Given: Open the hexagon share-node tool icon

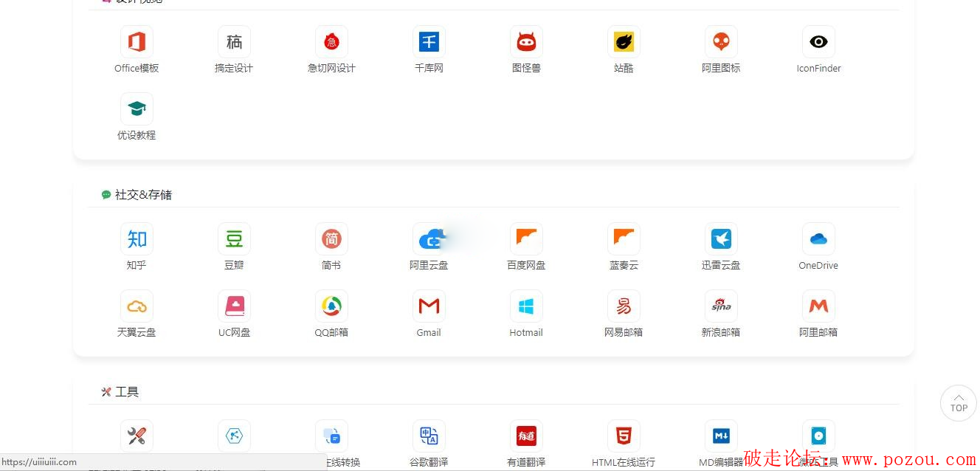Looking at the screenshot, I should (x=234, y=436).
